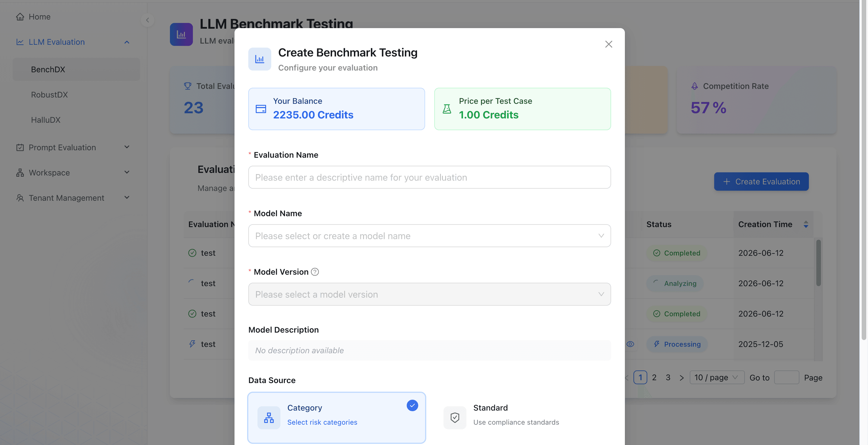Click the lightning icon beside the last test row

pos(192,344)
